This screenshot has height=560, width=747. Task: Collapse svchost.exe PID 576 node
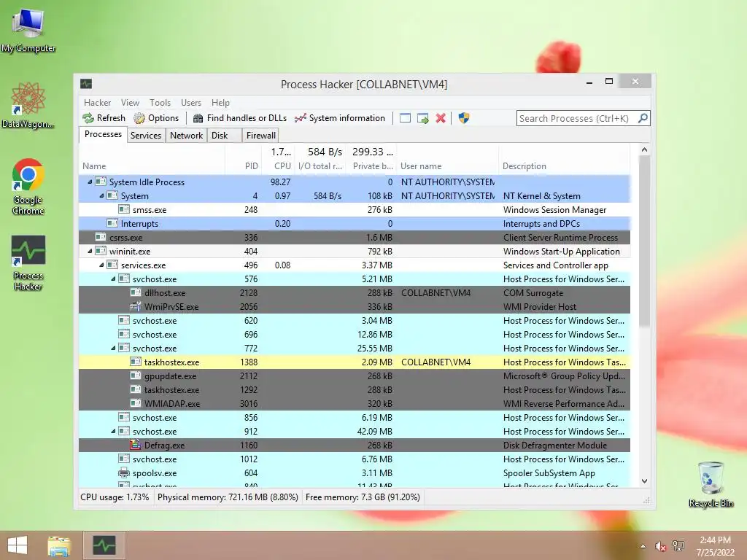tap(113, 279)
